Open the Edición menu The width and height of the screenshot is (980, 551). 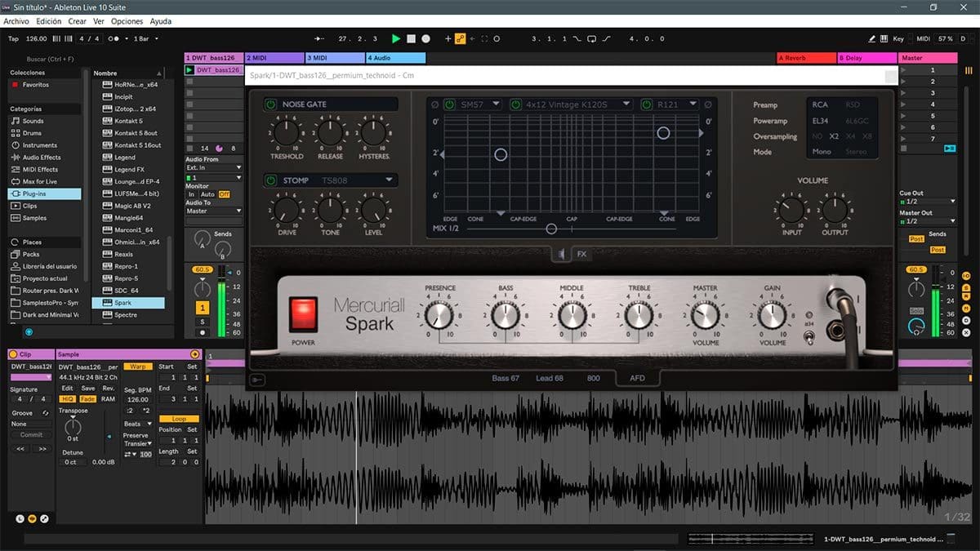48,21
